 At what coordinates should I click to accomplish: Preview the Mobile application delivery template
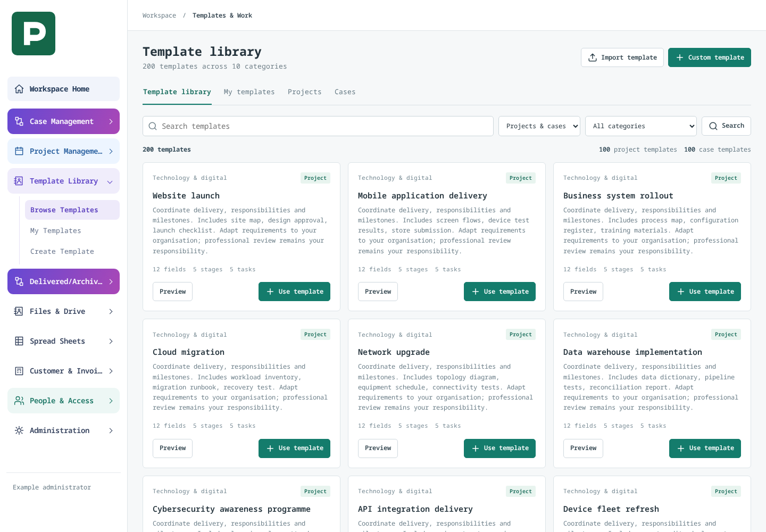pyautogui.click(x=378, y=292)
